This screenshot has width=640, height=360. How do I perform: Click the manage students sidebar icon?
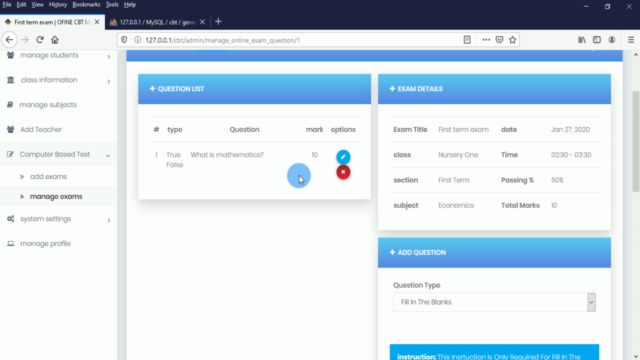[11, 55]
